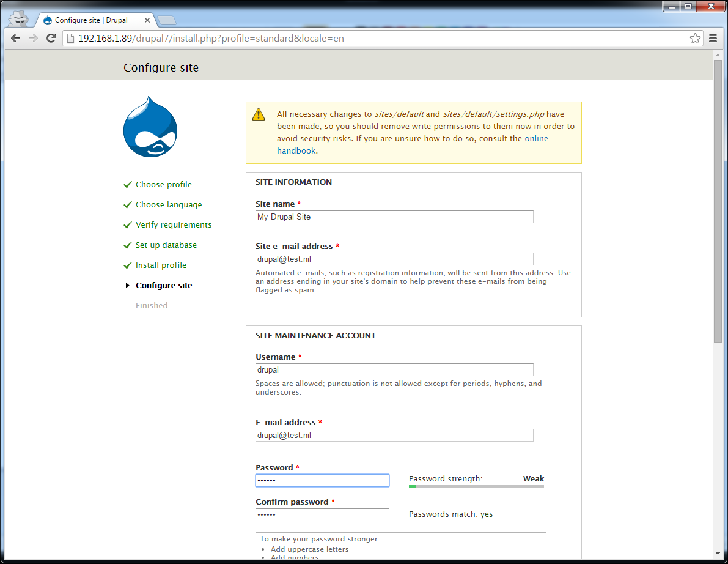This screenshot has height=564, width=728.
Task: Click 'Add uppercase letters' suggestion
Action: point(310,549)
